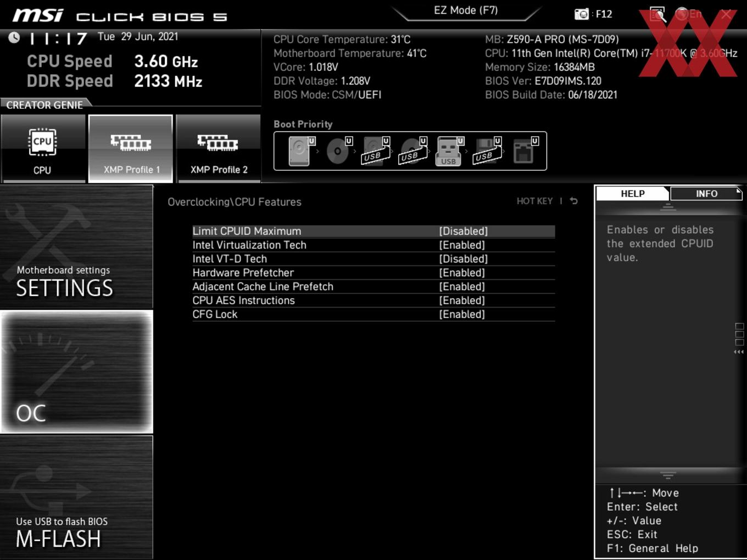747x560 pixels.
Task: Change the CFG Lock [Enabled] value
Action: click(462, 314)
